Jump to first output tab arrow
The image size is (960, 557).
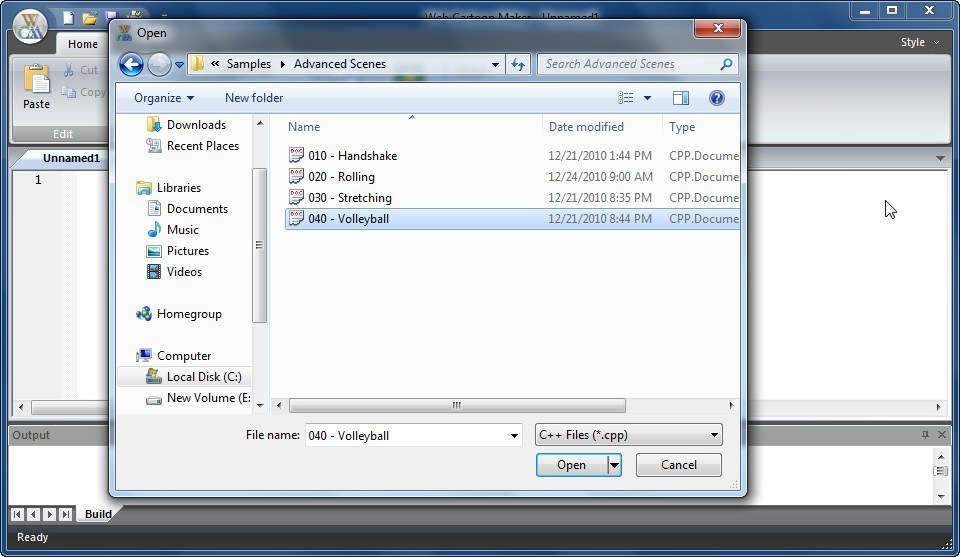pyautogui.click(x=17, y=514)
